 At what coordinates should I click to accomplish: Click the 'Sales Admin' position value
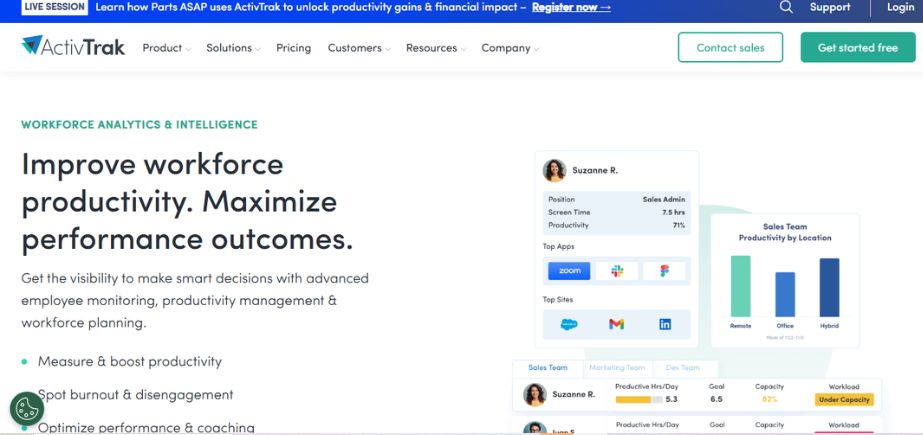coord(664,200)
